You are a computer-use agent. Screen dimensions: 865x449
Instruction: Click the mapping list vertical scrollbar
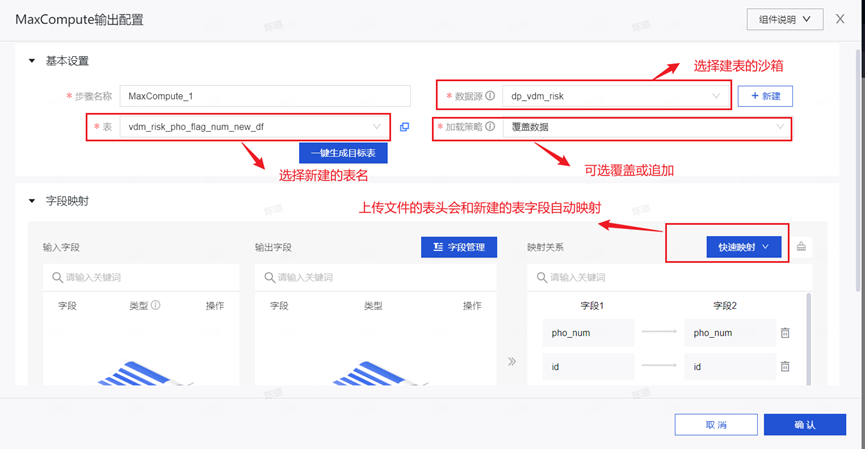point(809,339)
